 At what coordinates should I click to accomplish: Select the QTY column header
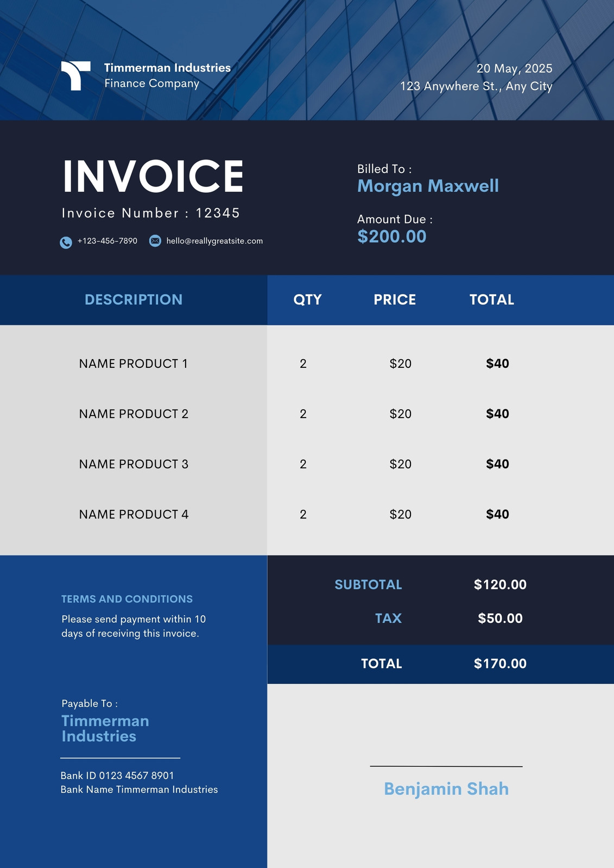308,299
